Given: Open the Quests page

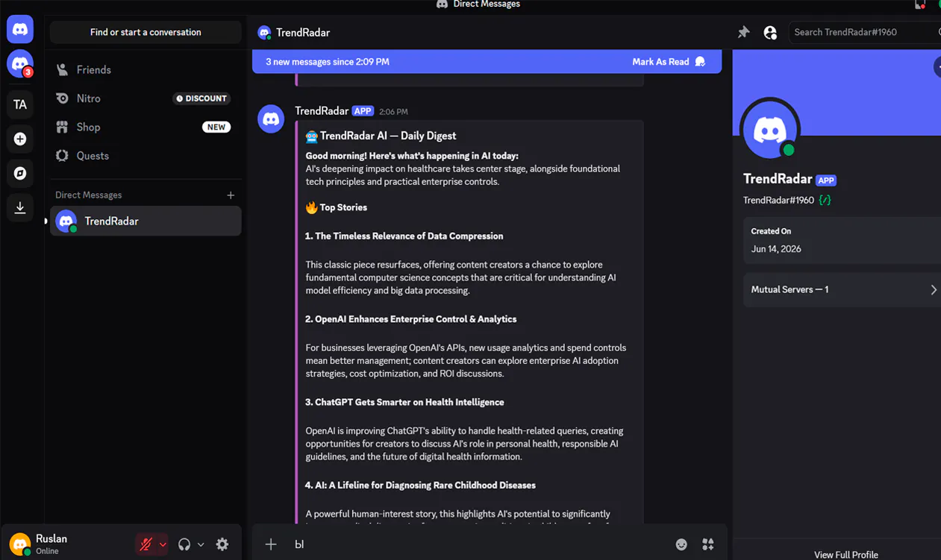Looking at the screenshot, I should tap(146, 156).
